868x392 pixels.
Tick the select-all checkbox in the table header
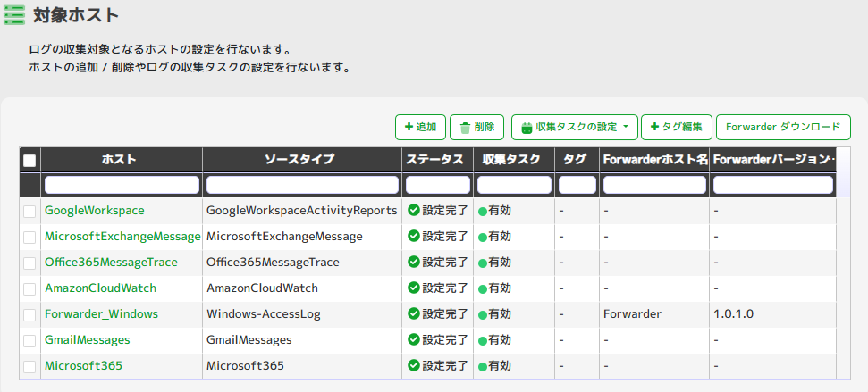click(x=29, y=161)
